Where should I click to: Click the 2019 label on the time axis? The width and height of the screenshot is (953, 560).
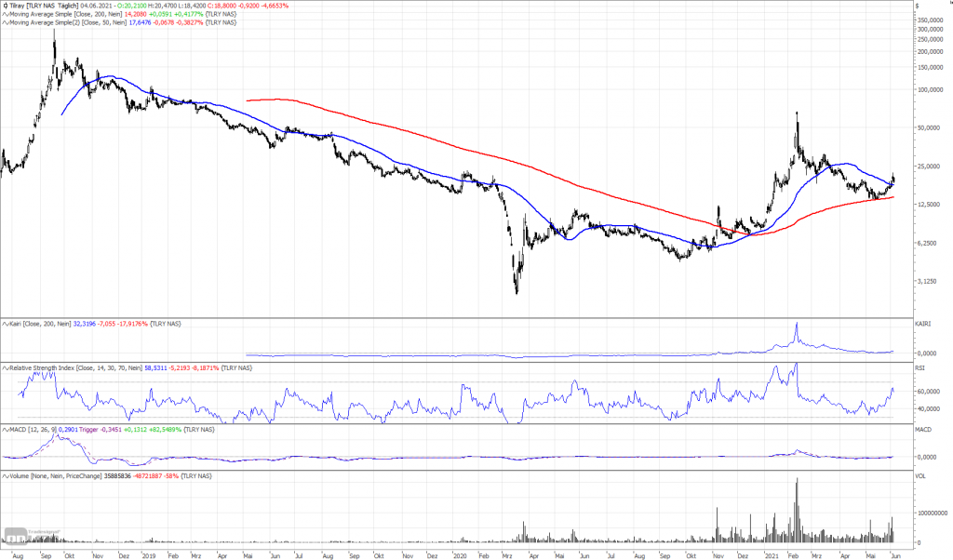149,555
